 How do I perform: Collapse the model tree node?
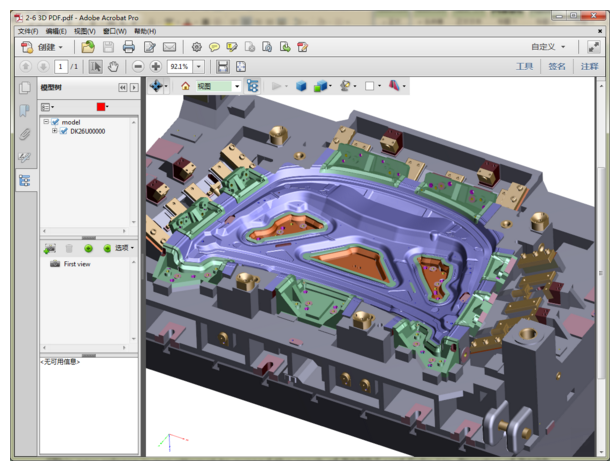point(46,122)
